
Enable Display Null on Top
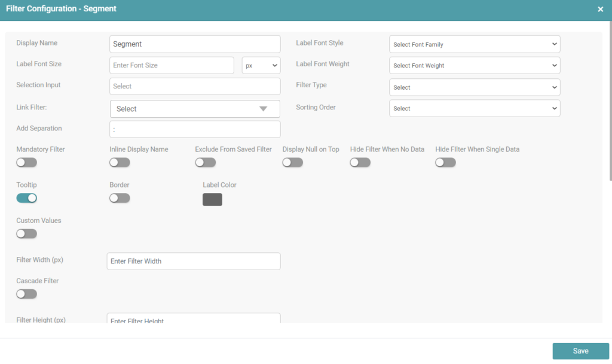292,163
